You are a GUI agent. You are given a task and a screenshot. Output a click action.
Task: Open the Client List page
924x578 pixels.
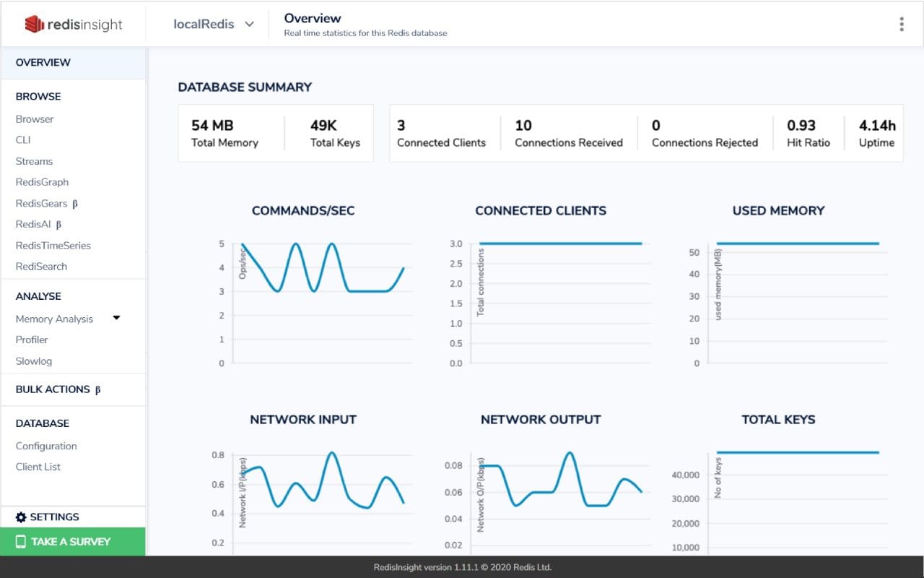38,466
